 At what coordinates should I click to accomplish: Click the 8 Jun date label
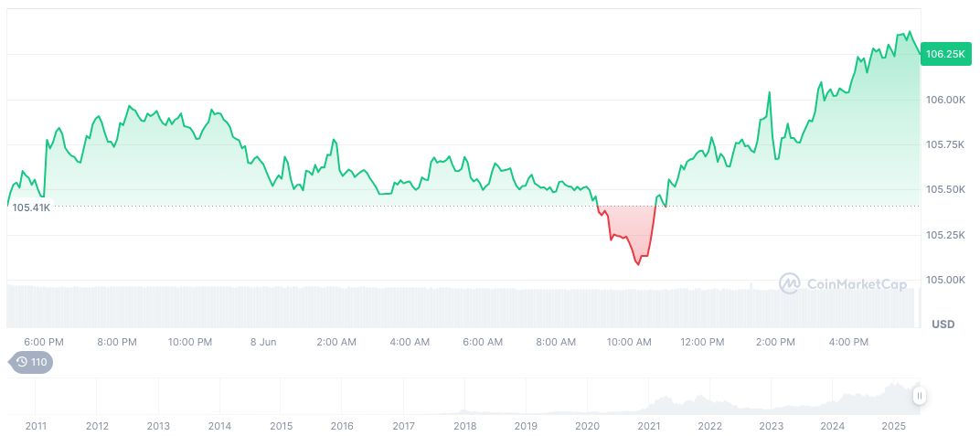tap(262, 342)
